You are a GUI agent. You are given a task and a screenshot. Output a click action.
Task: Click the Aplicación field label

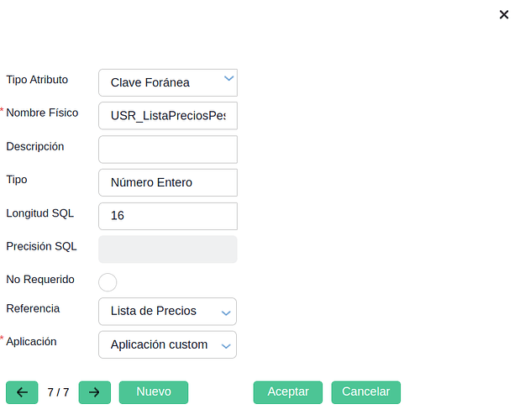click(x=32, y=342)
